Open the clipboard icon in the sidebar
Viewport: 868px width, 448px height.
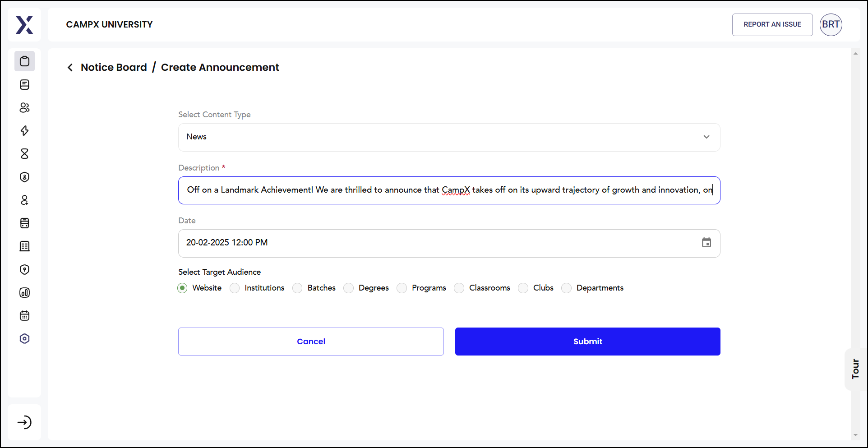pos(24,61)
